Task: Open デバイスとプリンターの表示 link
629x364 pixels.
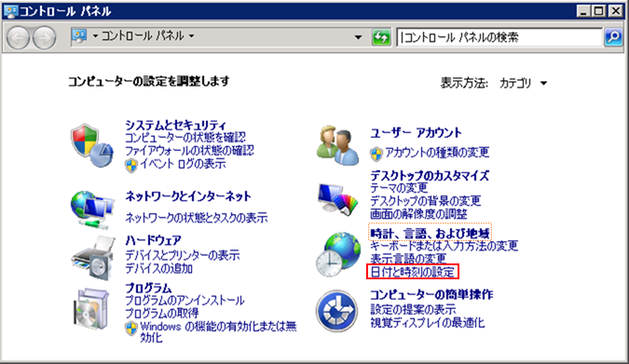Action: pos(183,255)
